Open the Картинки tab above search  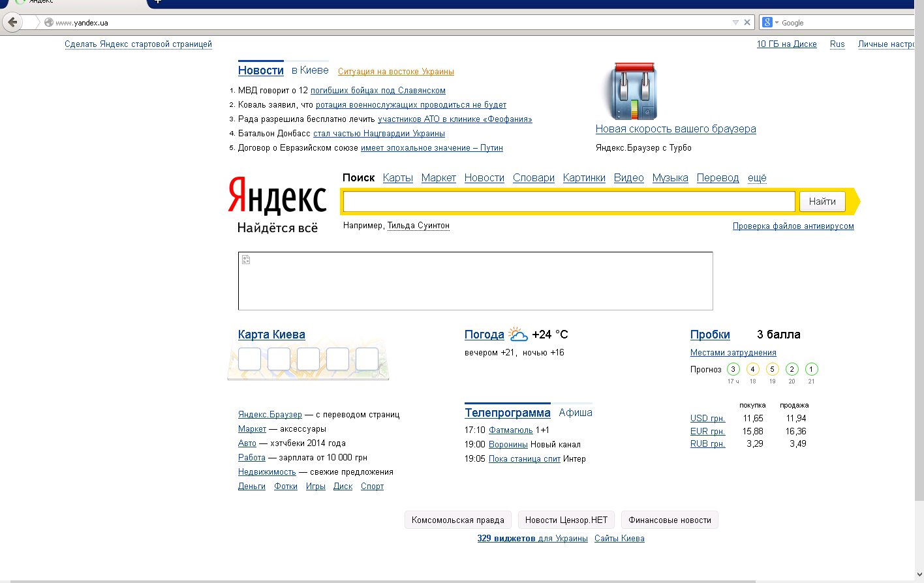pyautogui.click(x=584, y=178)
